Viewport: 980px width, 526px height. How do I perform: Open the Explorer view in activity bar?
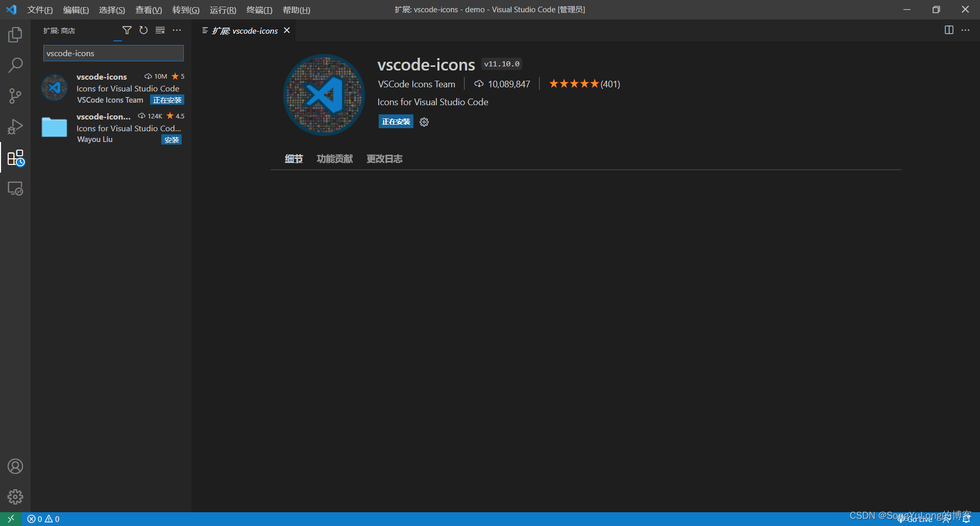15,35
